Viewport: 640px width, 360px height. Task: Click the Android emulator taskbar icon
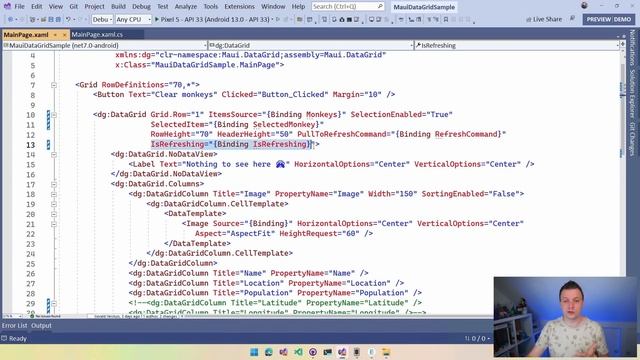click(x=356, y=352)
